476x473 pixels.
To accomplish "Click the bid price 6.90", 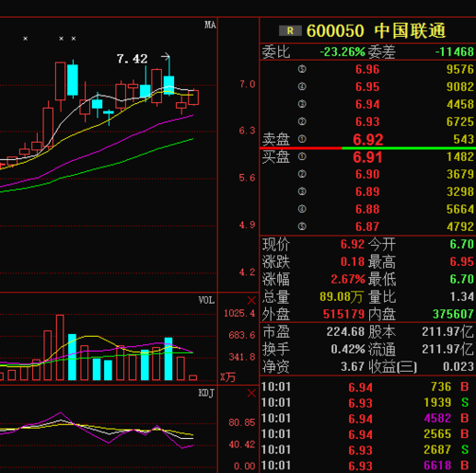I will tap(367, 174).
